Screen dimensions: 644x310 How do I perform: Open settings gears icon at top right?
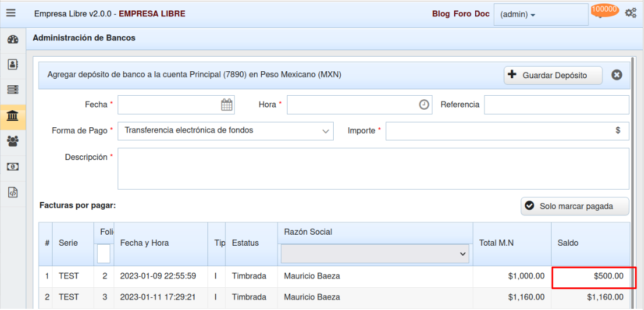pyautogui.click(x=631, y=13)
